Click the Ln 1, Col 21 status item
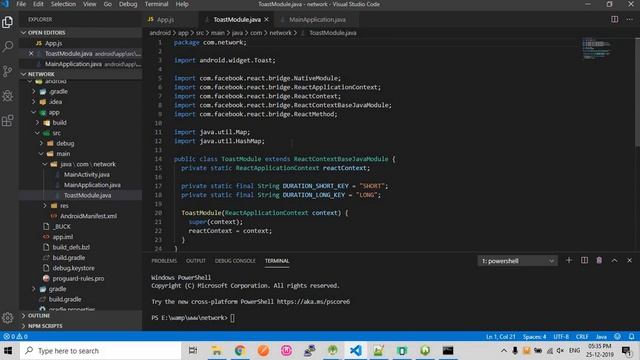 pos(500,337)
